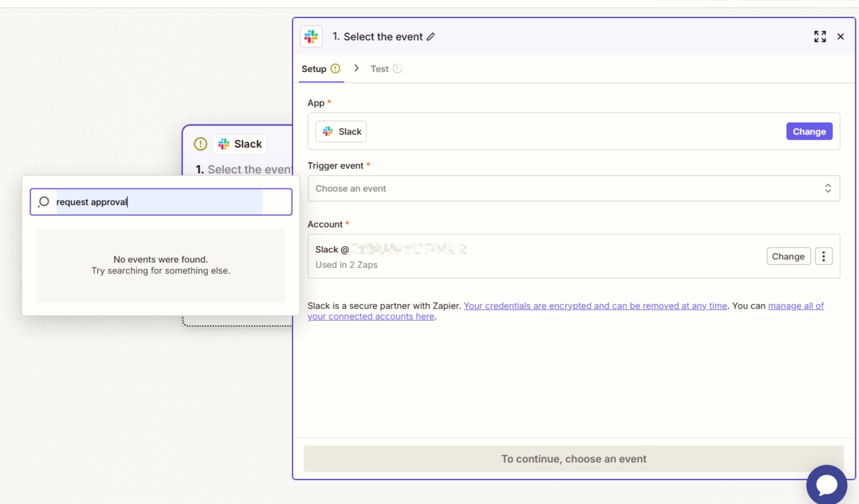
Task: Change the selected app
Action: (x=809, y=131)
